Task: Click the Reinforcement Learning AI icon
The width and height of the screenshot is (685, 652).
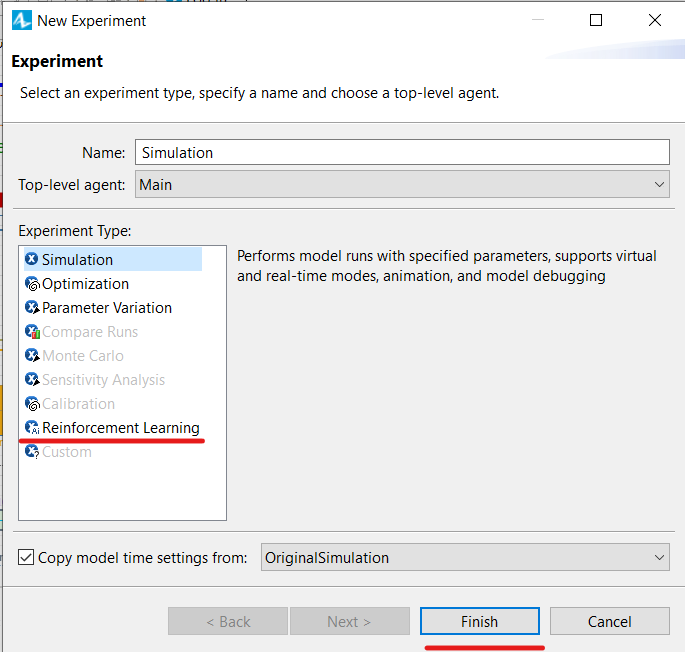Action: (32, 427)
